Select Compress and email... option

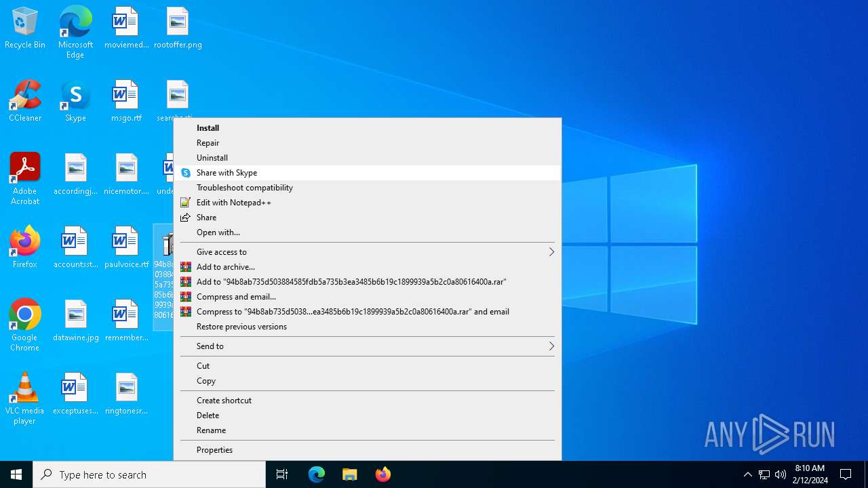click(x=368, y=297)
